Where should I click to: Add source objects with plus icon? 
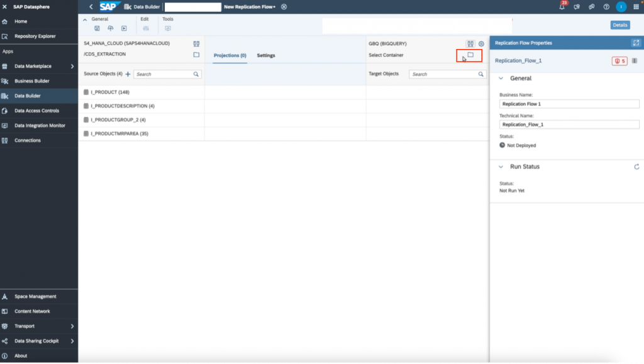tap(128, 74)
